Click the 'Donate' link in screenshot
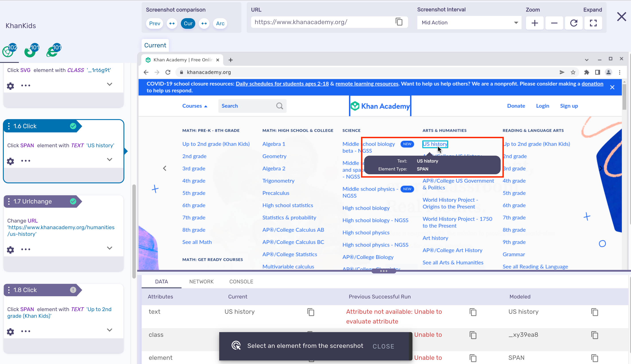Screen dimensions: 631x364 (x=516, y=106)
